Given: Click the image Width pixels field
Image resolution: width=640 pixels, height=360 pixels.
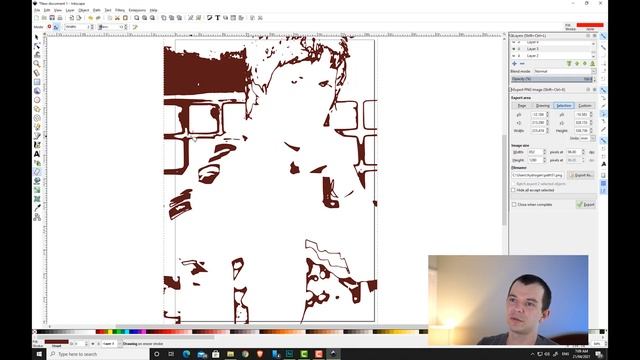Looking at the screenshot, I should pos(535,152).
